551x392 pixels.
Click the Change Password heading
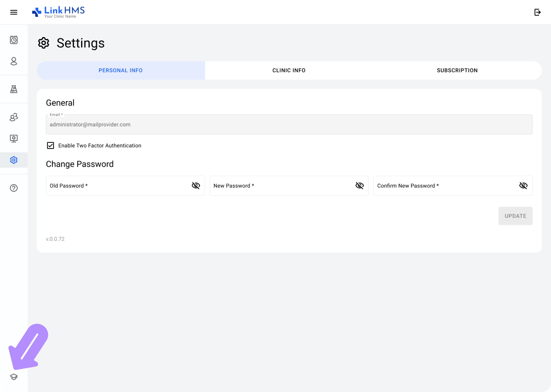click(80, 164)
